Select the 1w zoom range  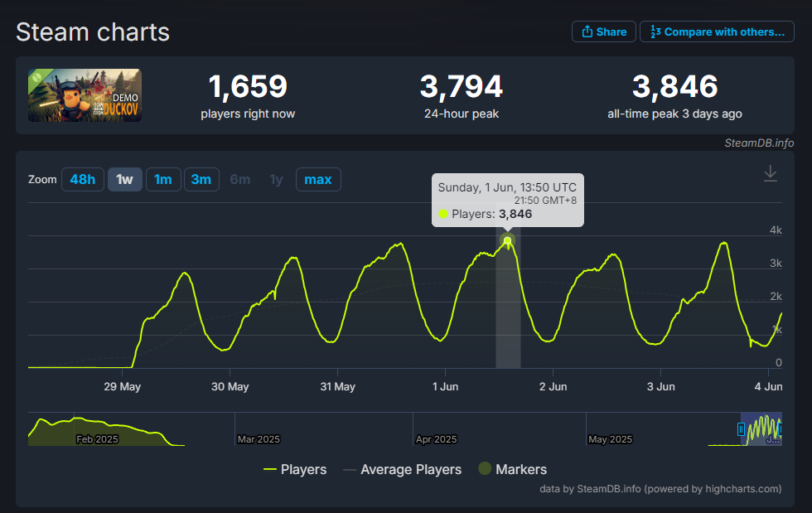pyautogui.click(x=125, y=179)
